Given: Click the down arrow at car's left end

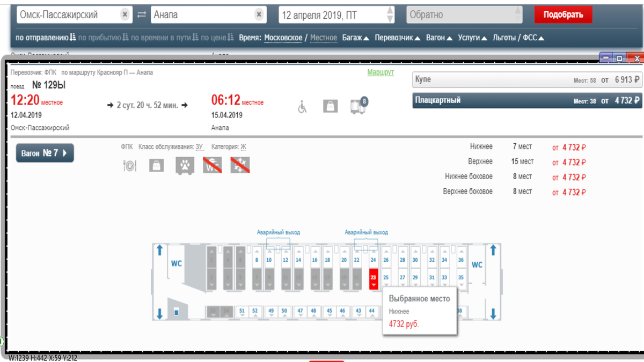Looking at the screenshot, I should pos(159,314).
